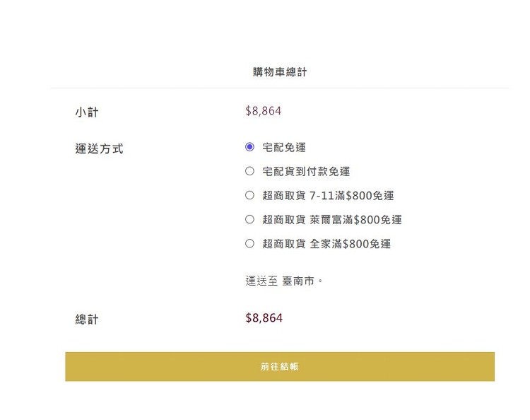This screenshot has height=420, width=530.
Task: Choose the 宅配貨到付款免運 radio circle
Action: click(249, 171)
